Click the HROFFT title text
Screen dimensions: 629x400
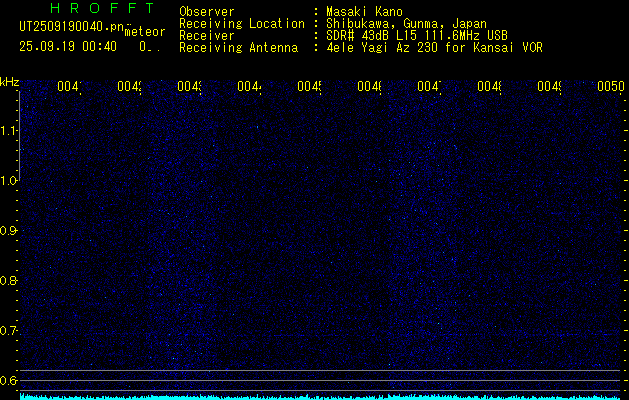pos(102,8)
